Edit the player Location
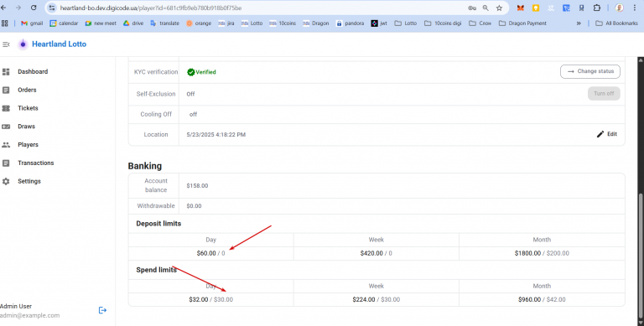The width and height of the screenshot is (644, 326). tap(606, 134)
